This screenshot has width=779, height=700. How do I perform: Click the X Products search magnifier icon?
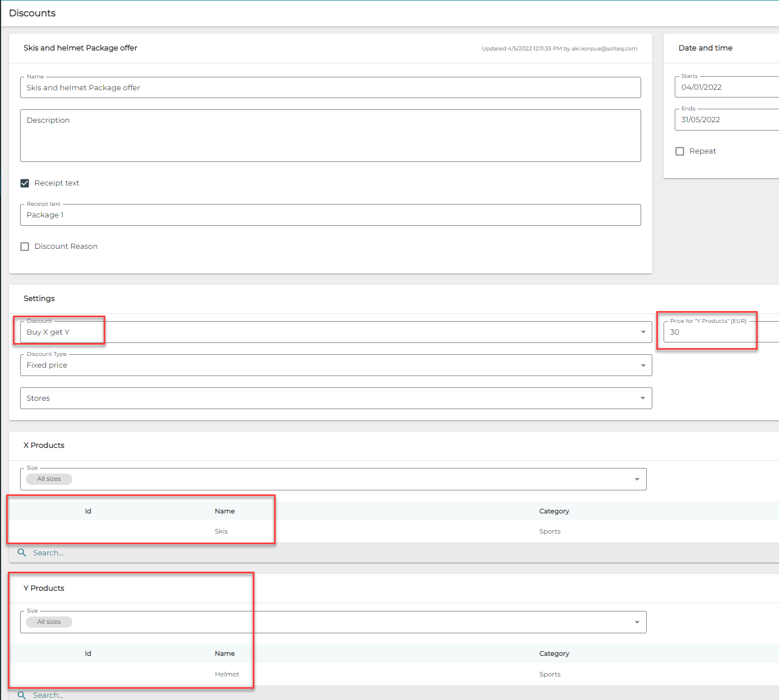tap(22, 553)
